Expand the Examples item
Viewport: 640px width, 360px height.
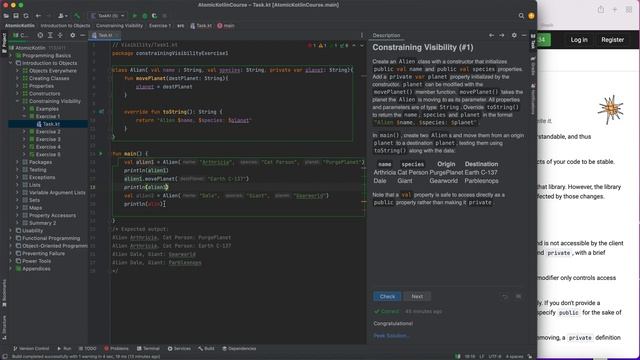(x=24, y=109)
